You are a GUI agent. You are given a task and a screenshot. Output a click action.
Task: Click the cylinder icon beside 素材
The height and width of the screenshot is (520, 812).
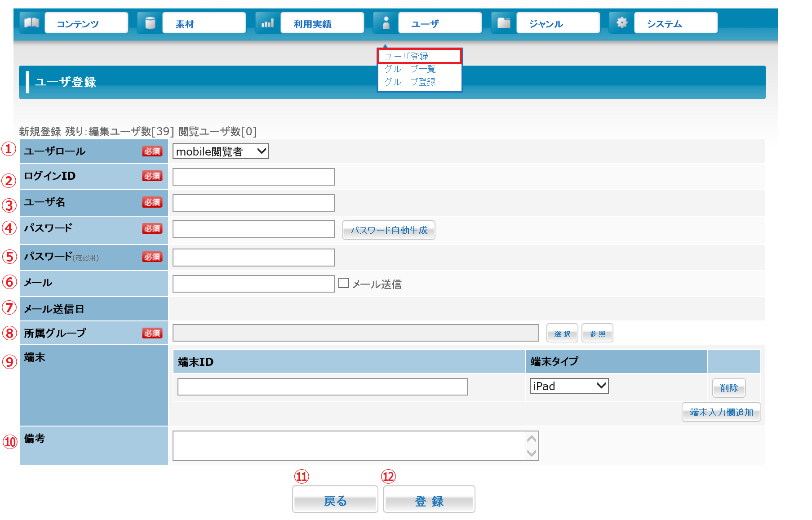pos(150,23)
